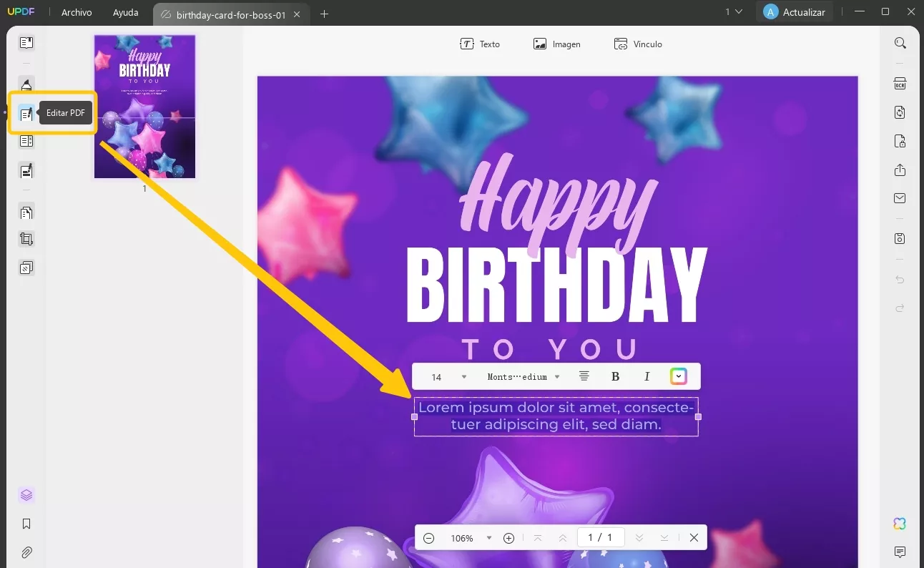Open the Archivo menu
Viewport: 924px width, 568px height.
coord(77,13)
